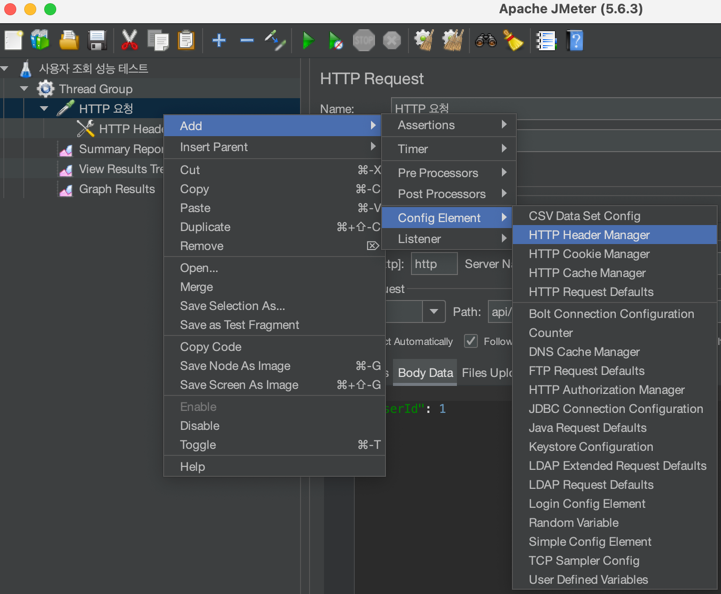Select Graph Results in the test tree

point(117,189)
